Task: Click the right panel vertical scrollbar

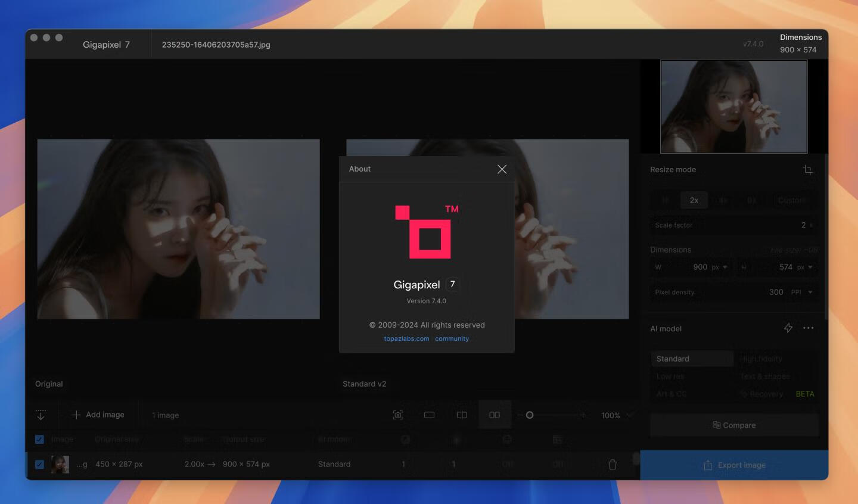Action: [x=826, y=238]
